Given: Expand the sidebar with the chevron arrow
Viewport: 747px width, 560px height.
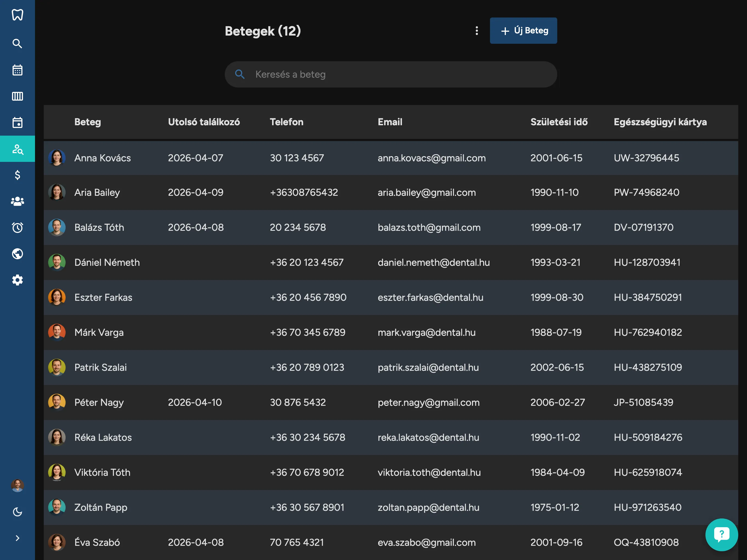Looking at the screenshot, I should (x=17, y=538).
